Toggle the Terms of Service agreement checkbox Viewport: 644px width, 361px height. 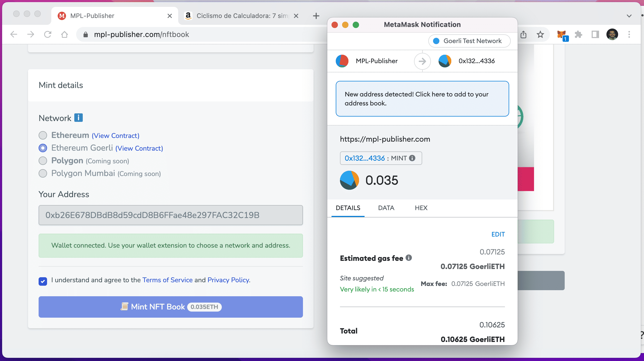(x=43, y=281)
